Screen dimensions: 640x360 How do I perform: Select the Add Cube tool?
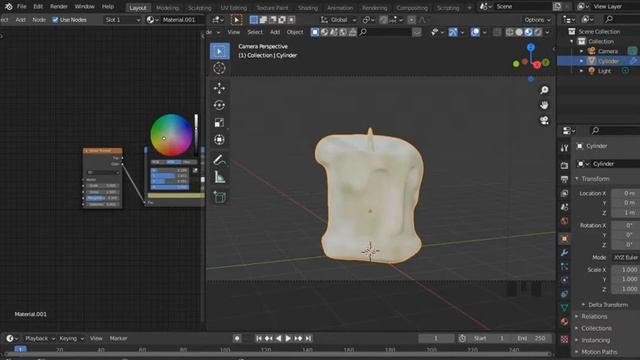[x=220, y=197]
